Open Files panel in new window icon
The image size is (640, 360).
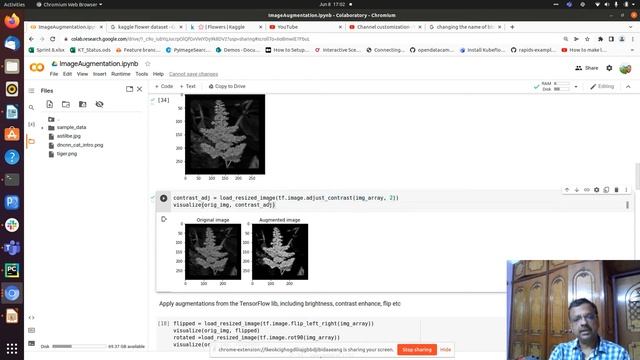click(x=129, y=89)
